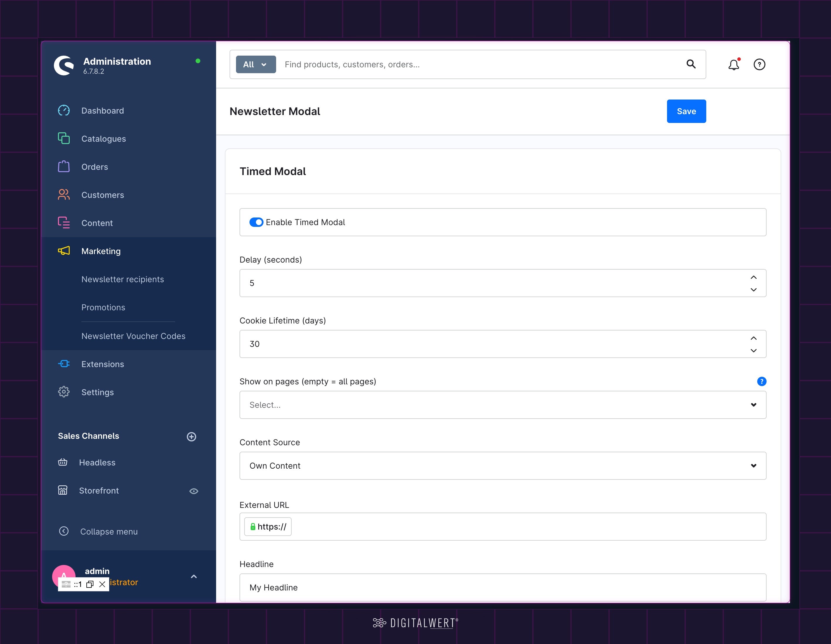The height and width of the screenshot is (644, 831).
Task: Click the Storefront shop icon
Action: [62, 490]
